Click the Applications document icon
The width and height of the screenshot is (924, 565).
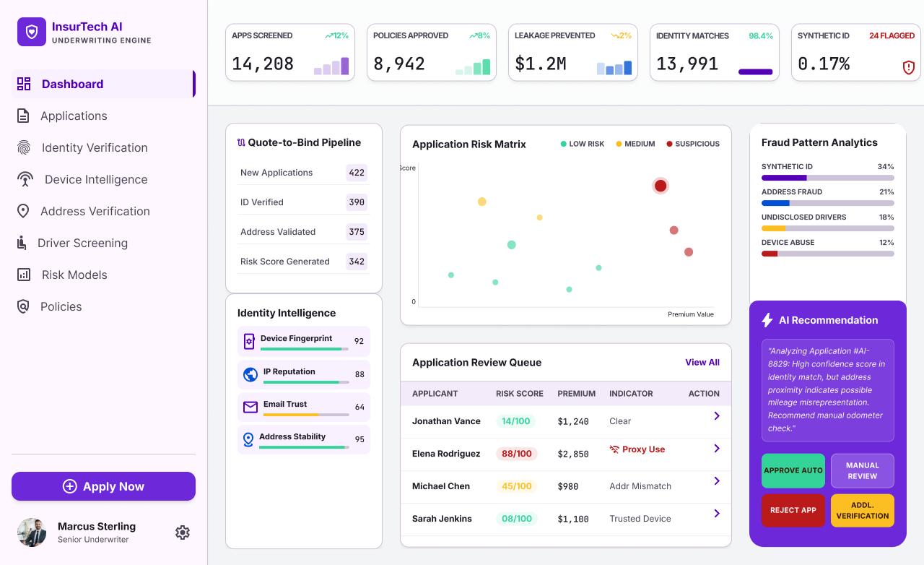pyautogui.click(x=23, y=116)
